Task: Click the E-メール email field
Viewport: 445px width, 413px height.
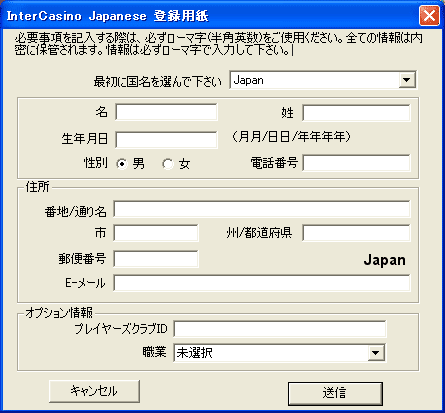Action: [x=262, y=283]
